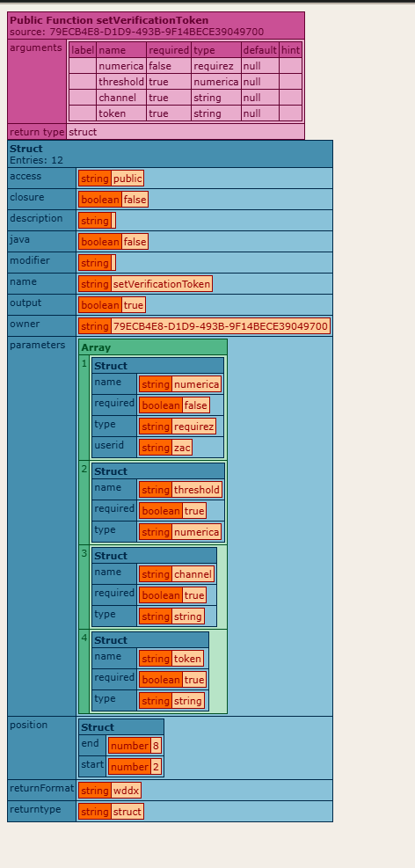The image size is (415, 868).
Task: Click the returnFormat key cell
Action: [x=41, y=790]
